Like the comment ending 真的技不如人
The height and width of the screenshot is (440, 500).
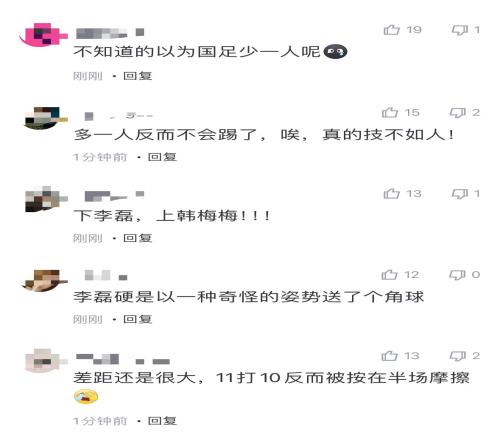coord(390,112)
